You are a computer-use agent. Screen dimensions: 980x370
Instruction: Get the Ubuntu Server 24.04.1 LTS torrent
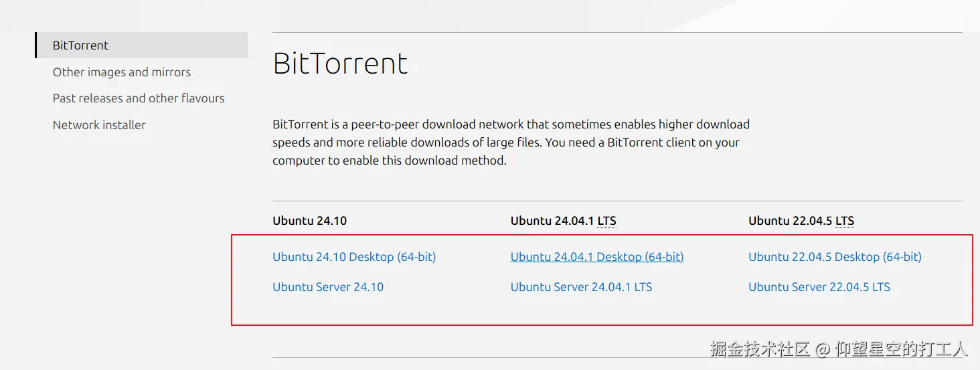pos(581,287)
